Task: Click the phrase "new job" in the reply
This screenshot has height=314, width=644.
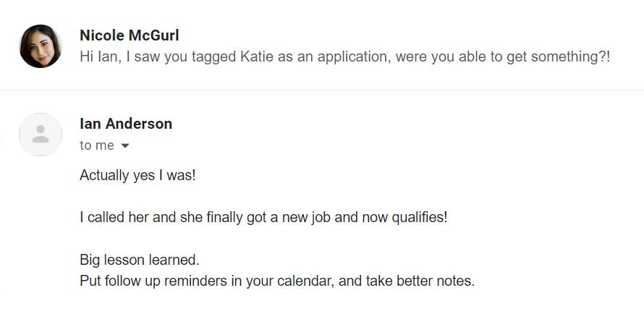Action: point(306,218)
